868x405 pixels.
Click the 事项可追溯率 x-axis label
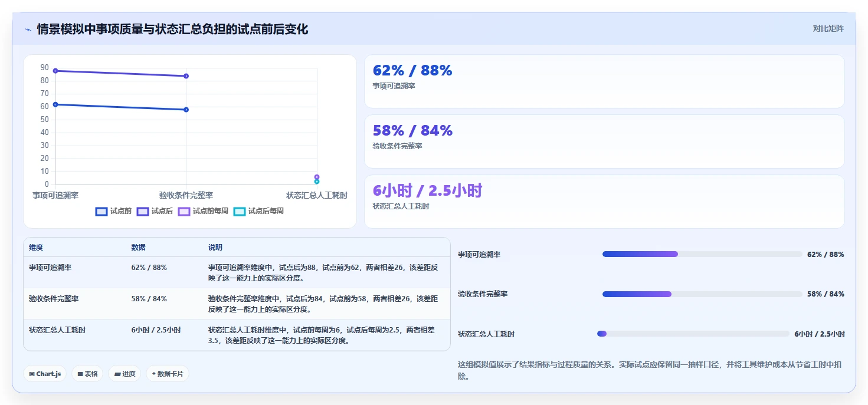click(x=55, y=195)
